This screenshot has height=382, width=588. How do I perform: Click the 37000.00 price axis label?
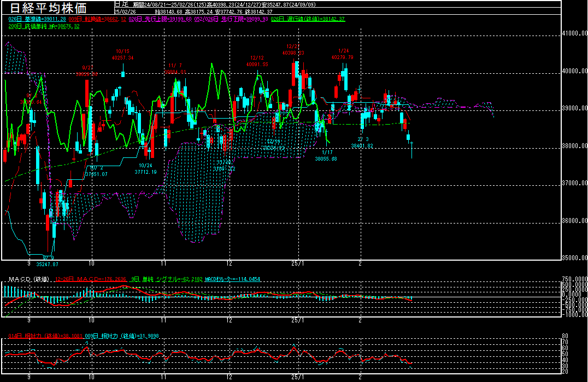575,183
